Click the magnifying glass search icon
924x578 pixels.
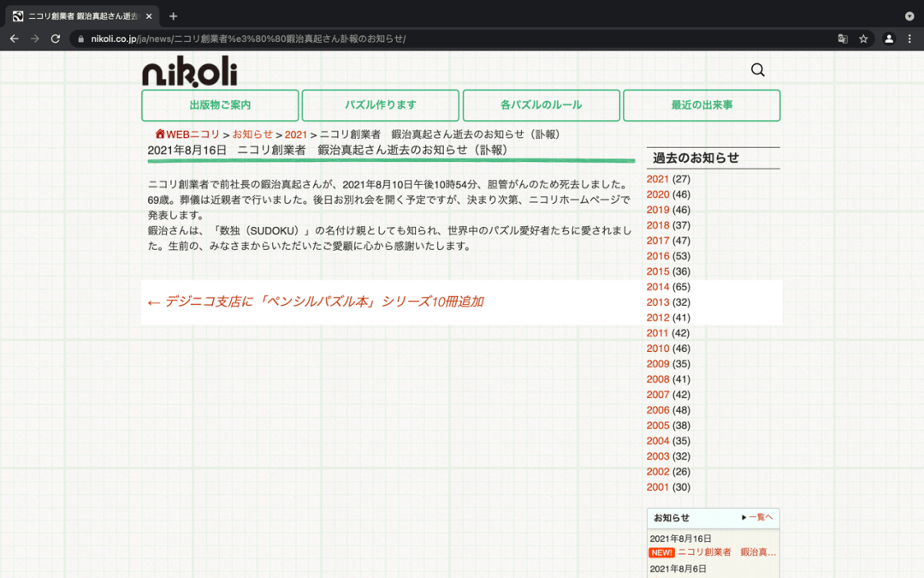tap(757, 70)
